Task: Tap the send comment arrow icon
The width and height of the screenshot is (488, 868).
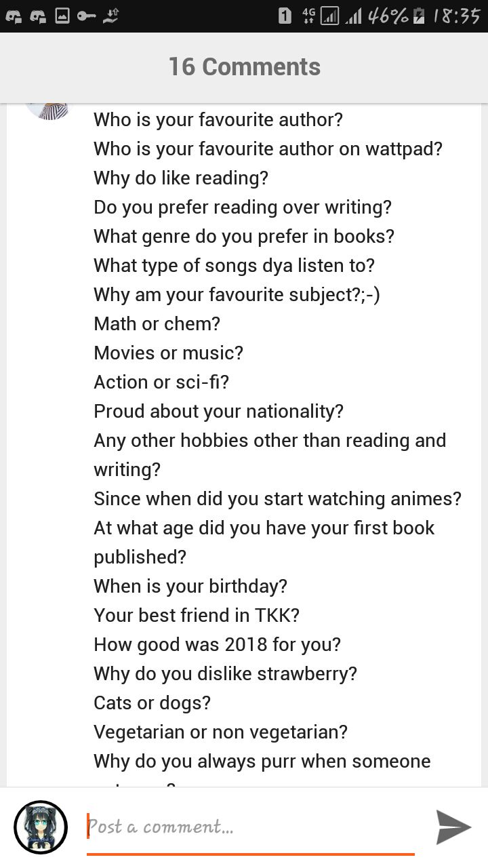Action: click(x=453, y=827)
